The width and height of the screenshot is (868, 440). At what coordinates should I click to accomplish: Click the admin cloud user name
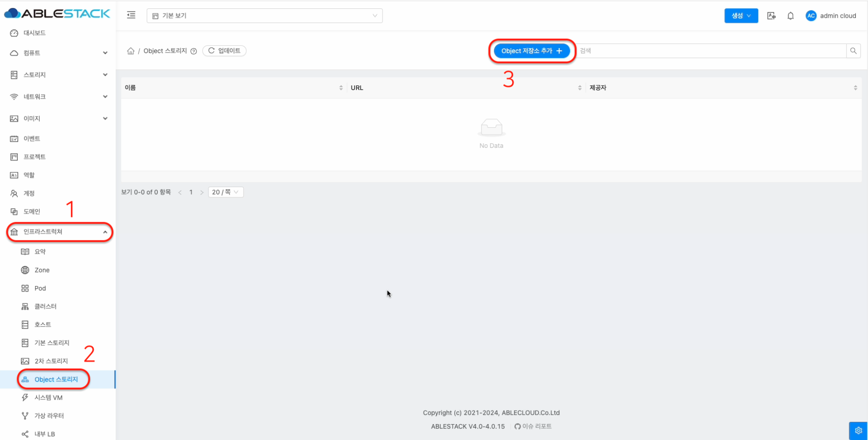(838, 16)
